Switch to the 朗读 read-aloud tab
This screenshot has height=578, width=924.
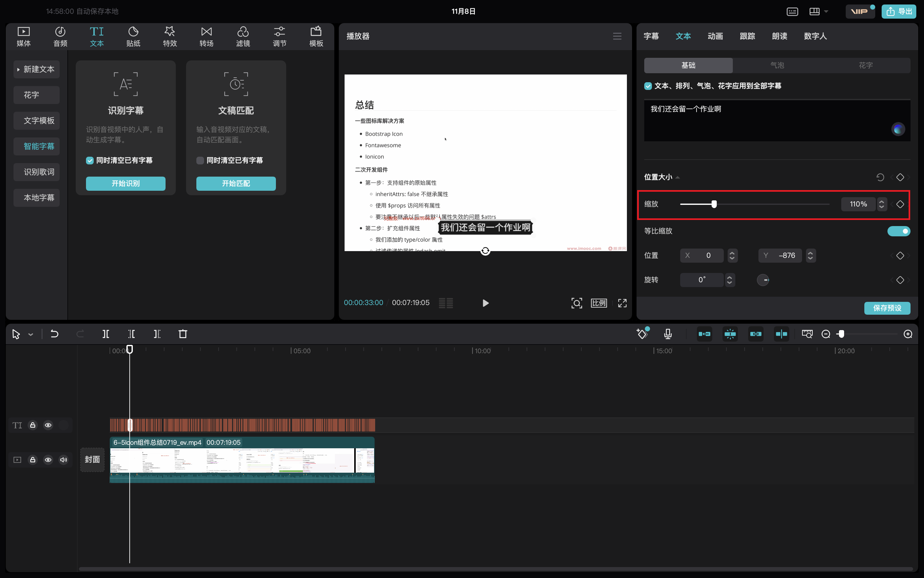779,36
